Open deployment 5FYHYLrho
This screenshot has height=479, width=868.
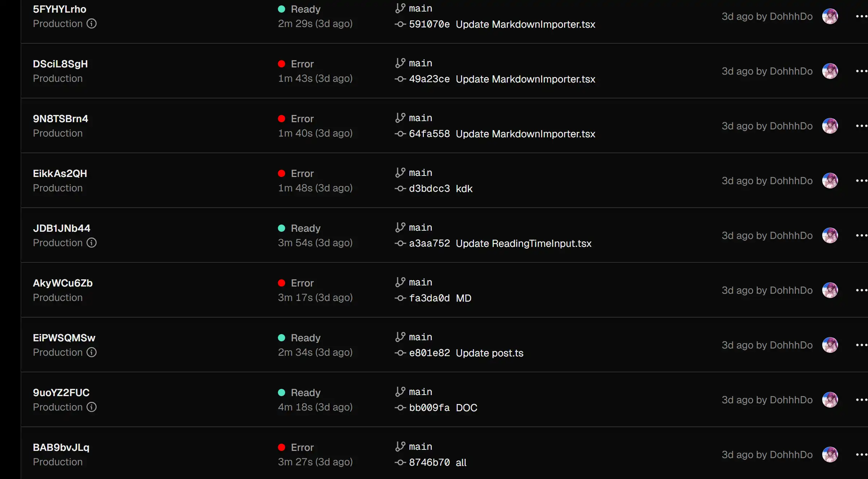(x=59, y=9)
